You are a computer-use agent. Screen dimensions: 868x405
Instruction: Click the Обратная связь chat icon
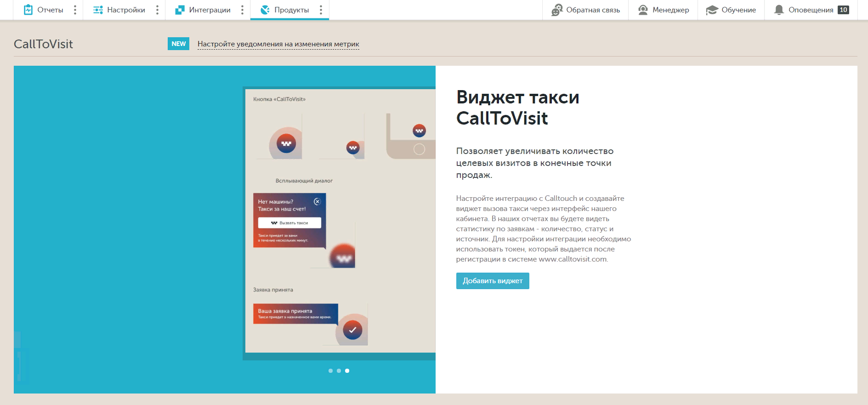557,10
